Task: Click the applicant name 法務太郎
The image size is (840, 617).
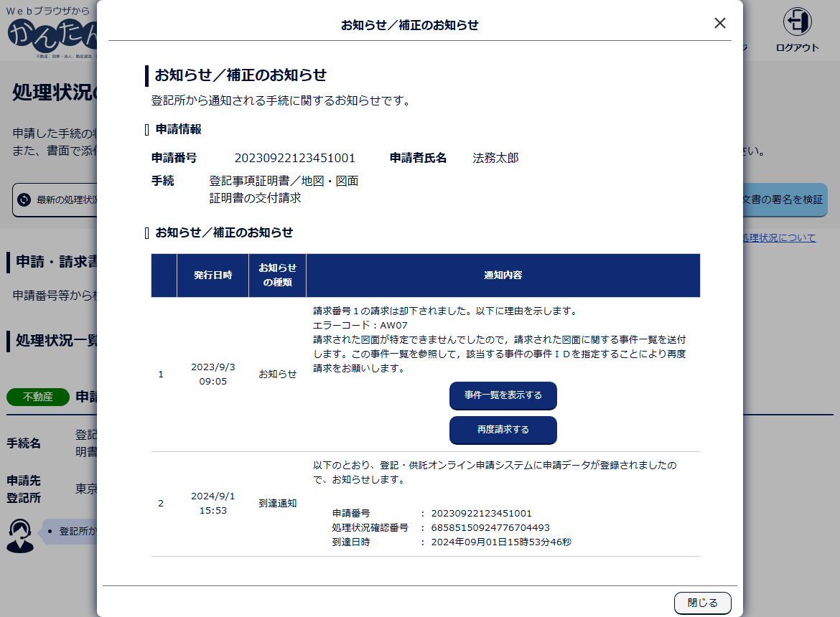Action: (495, 158)
